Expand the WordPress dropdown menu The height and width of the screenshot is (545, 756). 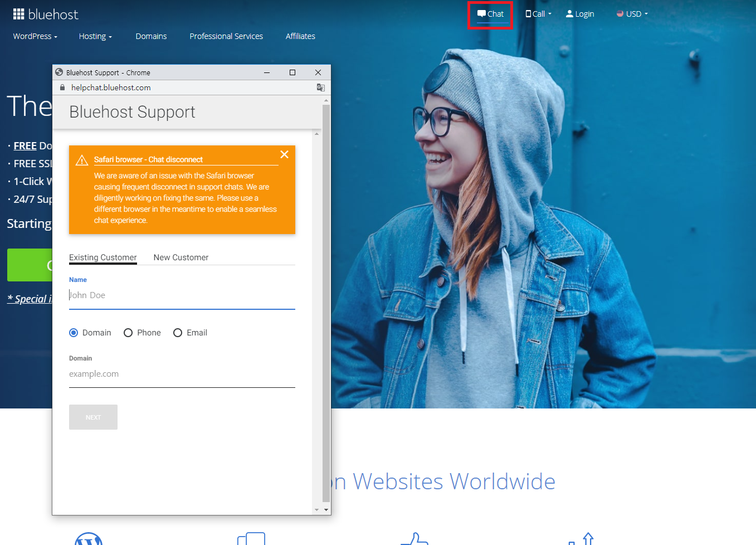(35, 36)
